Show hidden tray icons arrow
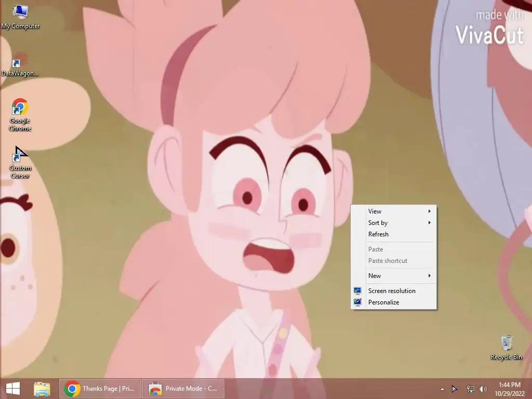The height and width of the screenshot is (399, 532). 442,389
